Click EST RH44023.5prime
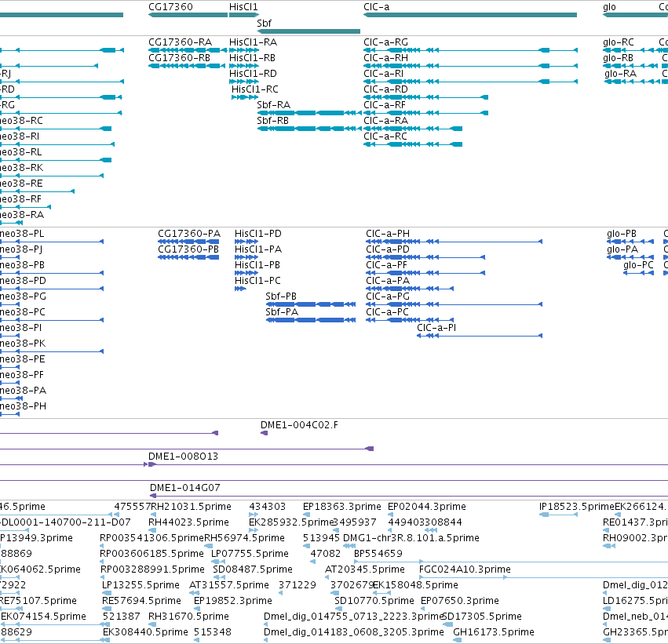 point(152,530)
